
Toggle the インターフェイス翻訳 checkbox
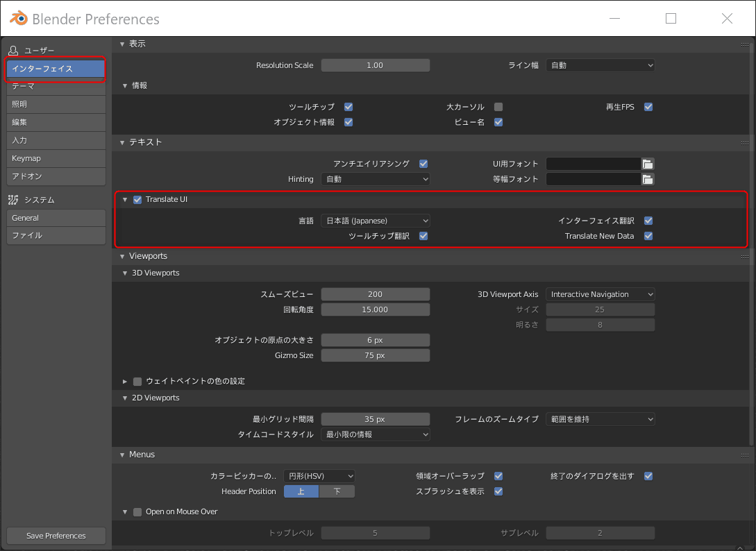pyautogui.click(x=648, y=221)
